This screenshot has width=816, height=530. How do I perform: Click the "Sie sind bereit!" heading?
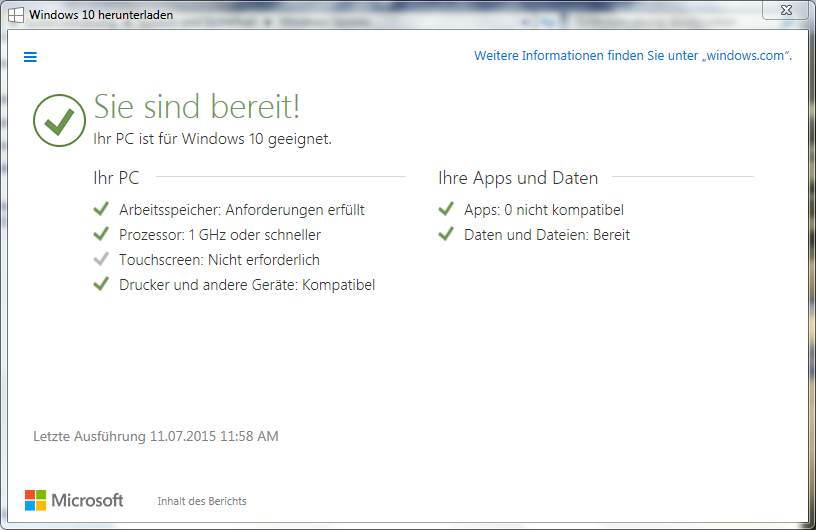click(197, 106)
